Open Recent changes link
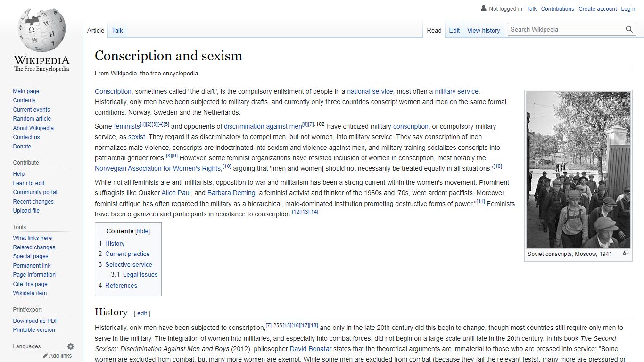The width and height of the screenshot is (644, 362). tap(33, 202)
